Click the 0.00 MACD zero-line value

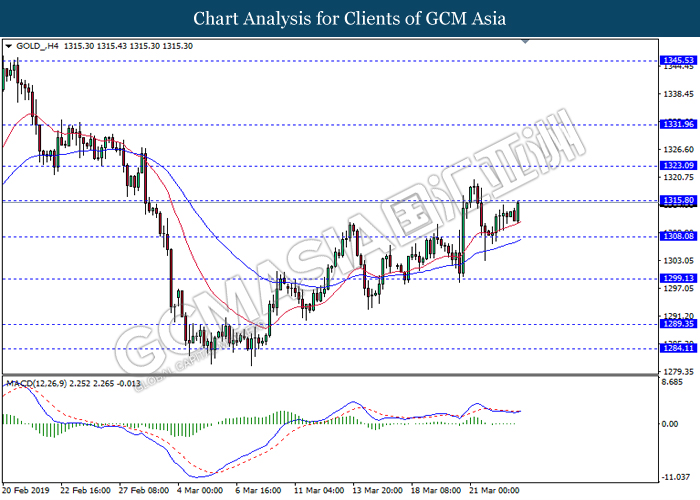click(671, 424)
